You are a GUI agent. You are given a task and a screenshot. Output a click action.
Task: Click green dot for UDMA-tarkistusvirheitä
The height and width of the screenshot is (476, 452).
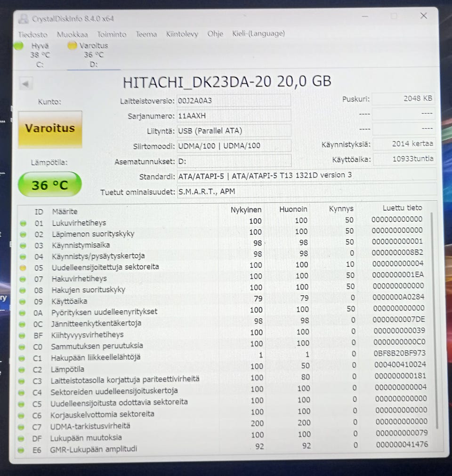[x=21, y=427]
